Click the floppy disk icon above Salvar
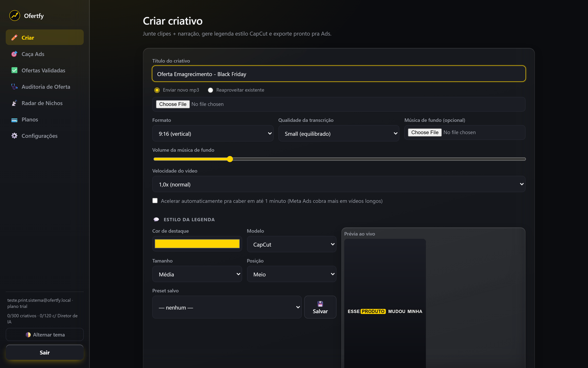Screen dimensions: 588x368 (x=320, y=304)
